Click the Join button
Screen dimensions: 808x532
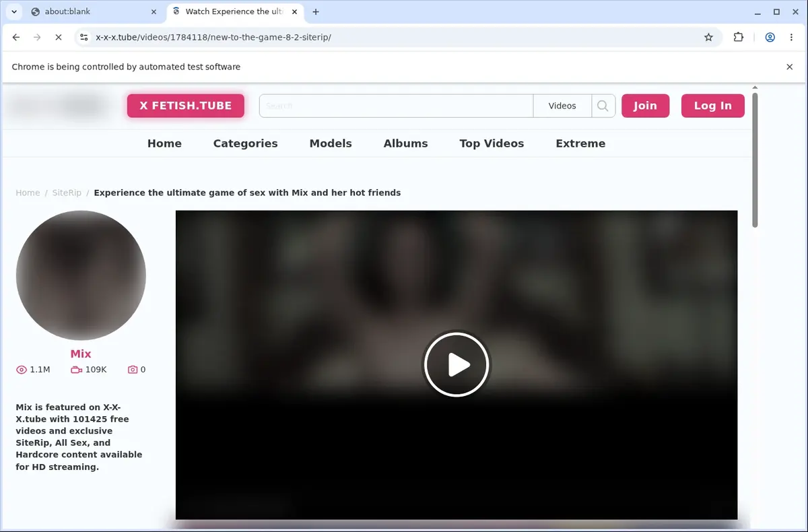click(645, 106)
